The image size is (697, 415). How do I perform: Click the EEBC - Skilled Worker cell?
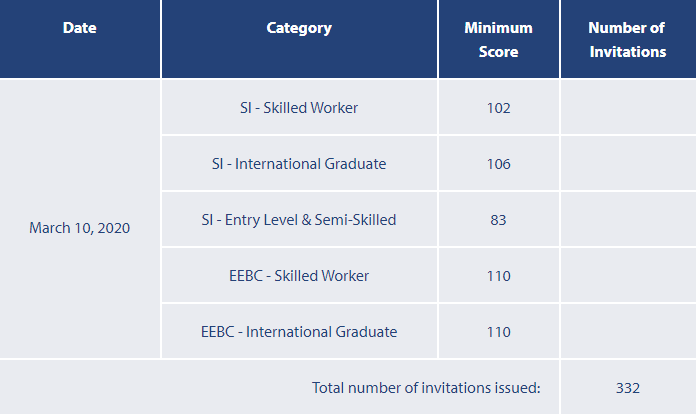point(299,276)
